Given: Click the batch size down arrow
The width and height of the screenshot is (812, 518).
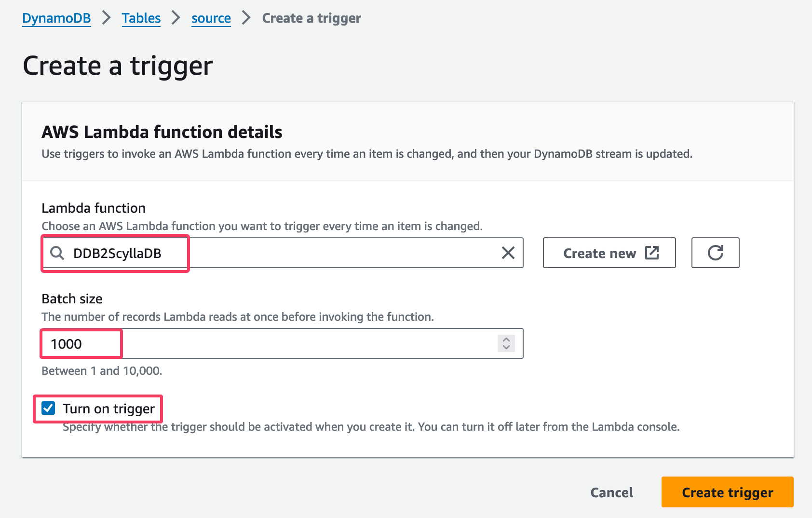Looking at the screenshot, I should click(x=506, y=348).
